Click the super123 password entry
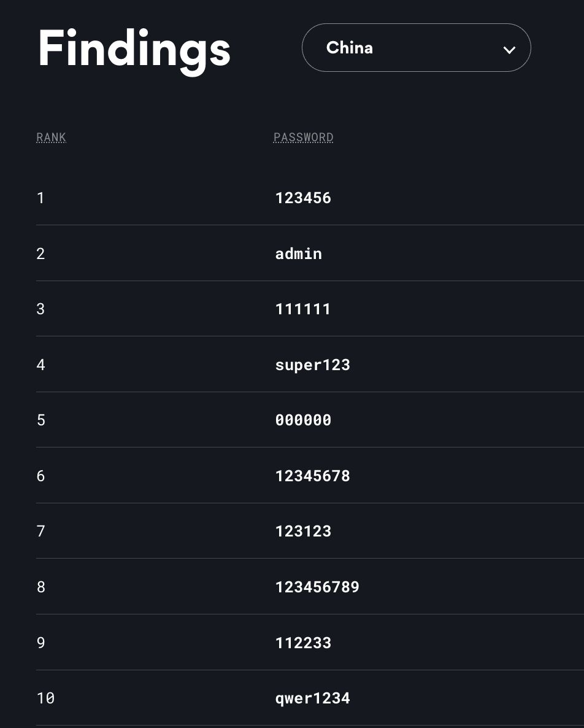Image resolution: width=584 pixels, height=728 pixels. (x=312, y=365)
